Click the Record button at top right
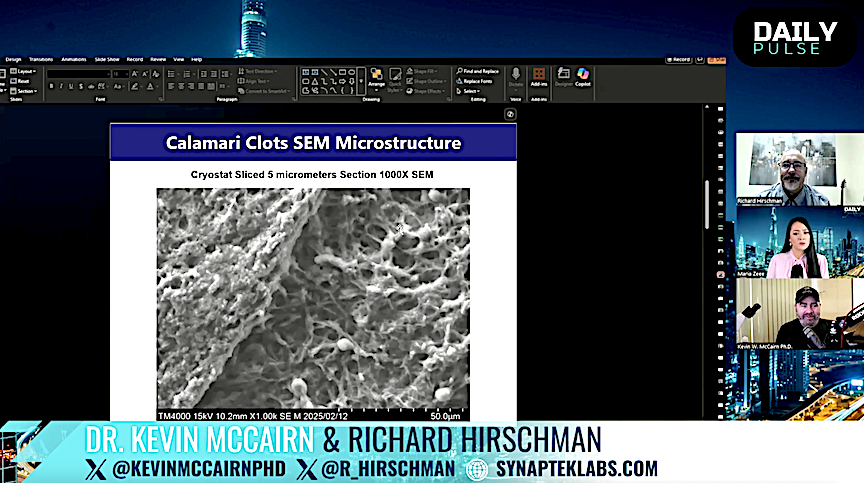This screenshot has height=483, width=864. (x=680, y=59)
